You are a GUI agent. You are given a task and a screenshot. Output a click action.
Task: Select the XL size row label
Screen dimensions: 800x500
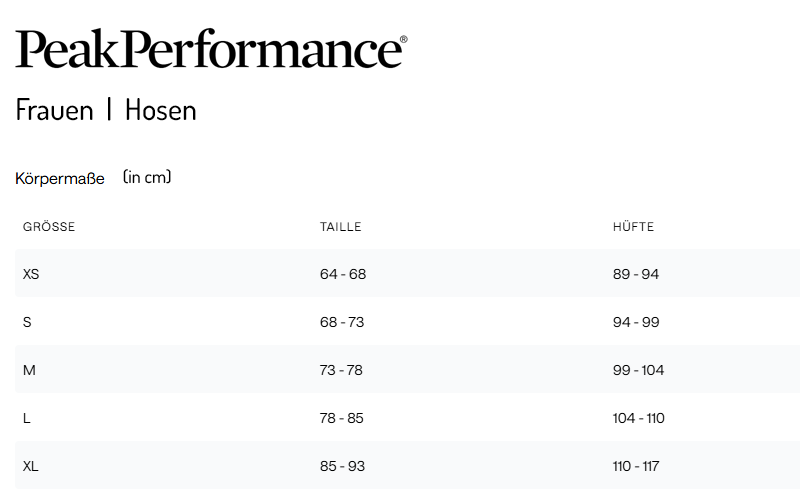[31, 466]
